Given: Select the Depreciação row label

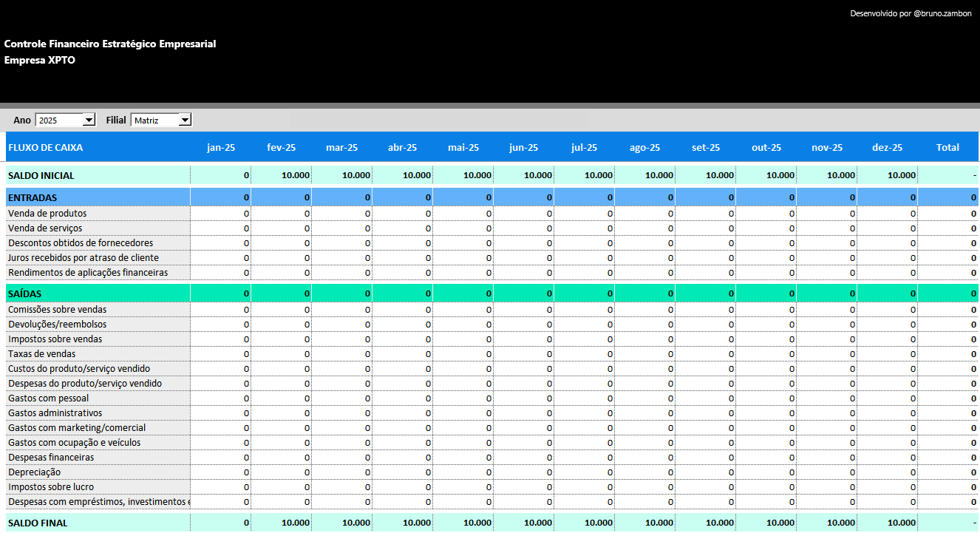Looking at the screenshot, I should pyautogui.click(x=35, y=472).
